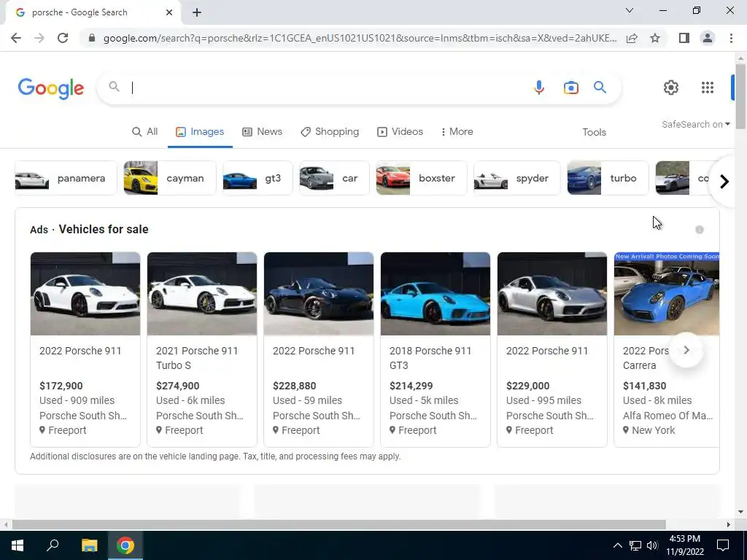Open the Windows Start menu
Viewport: 747px width, 560px height.
click(18, 545)
